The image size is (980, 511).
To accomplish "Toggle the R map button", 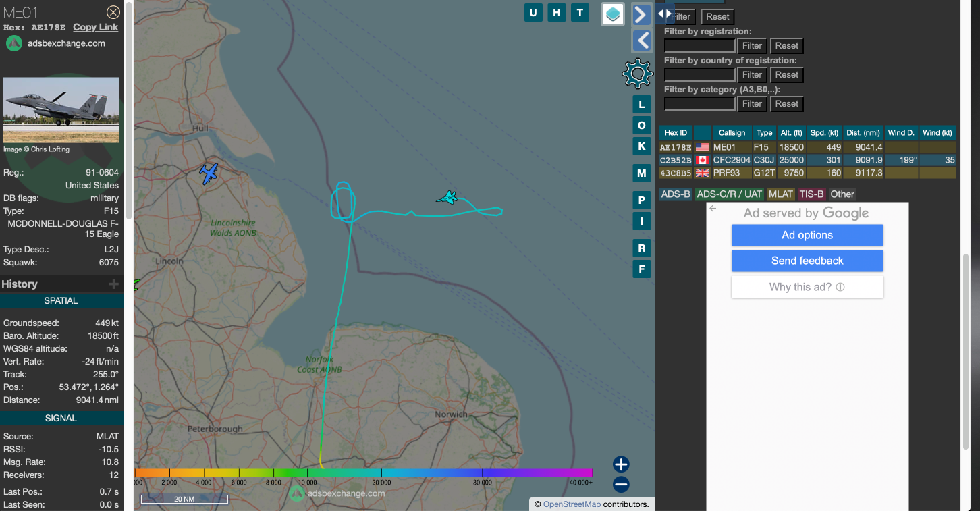I will [642, 248].
